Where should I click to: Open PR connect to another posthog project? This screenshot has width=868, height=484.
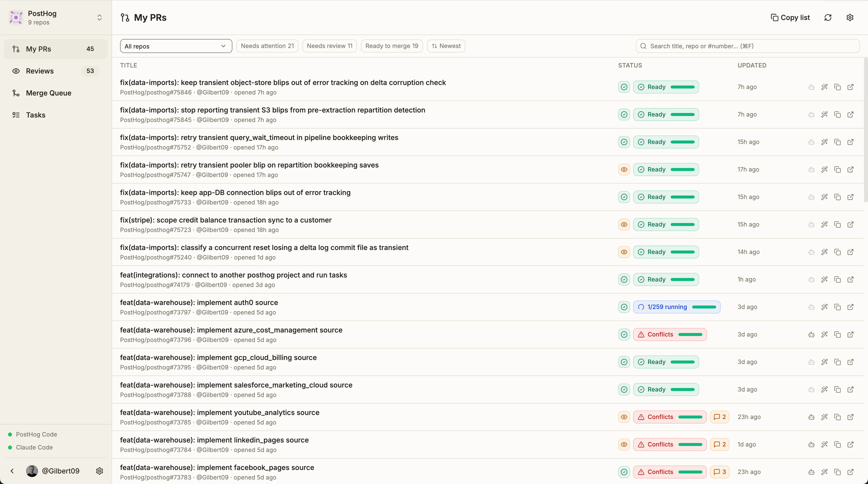click(233, 275)
